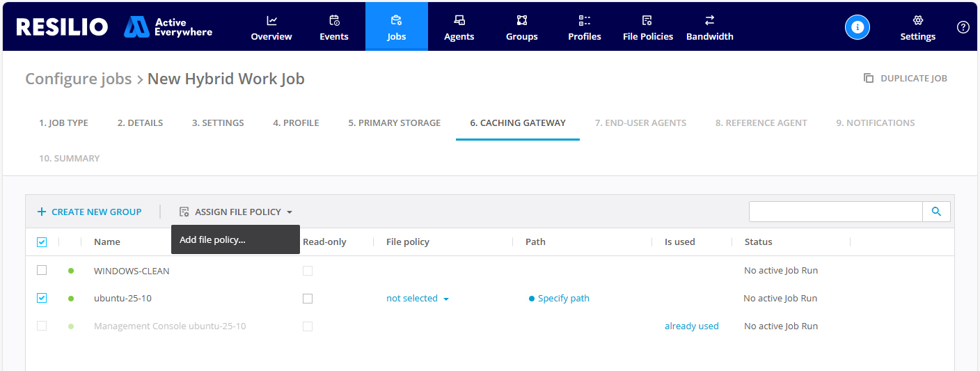Choose 'Add file policy...' menu entry
Viewport: 980px width, 371px height.
click(x=213, y=240)
